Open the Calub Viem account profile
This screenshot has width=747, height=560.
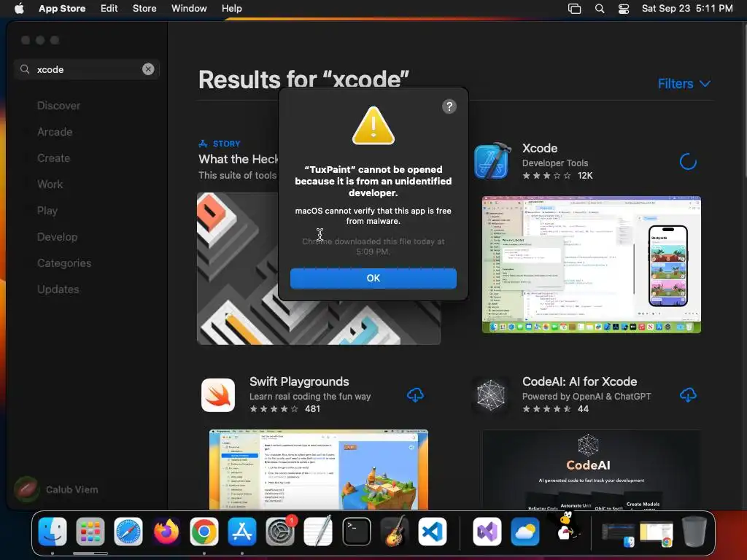click(56, 489)
